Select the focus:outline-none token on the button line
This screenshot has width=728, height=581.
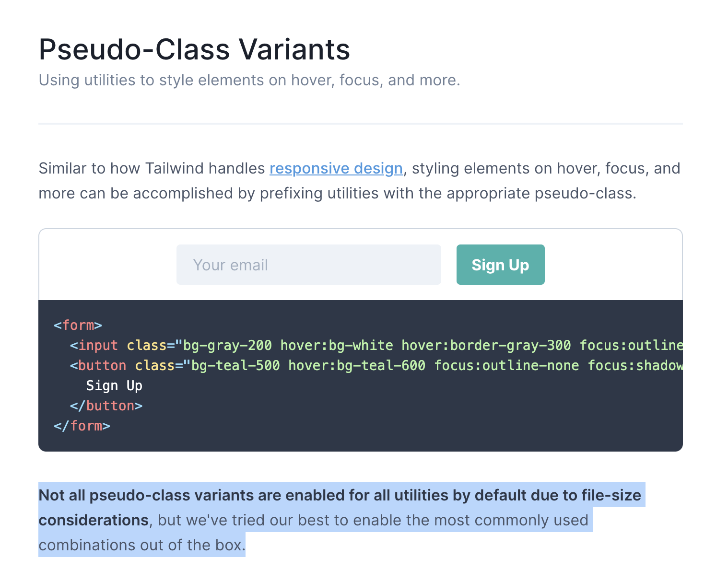pos(506,365)
